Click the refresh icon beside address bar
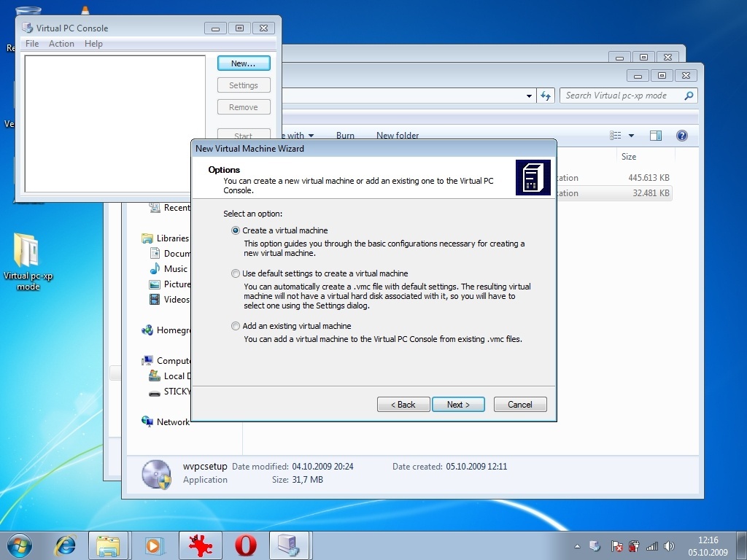747x560 pixels. pos(546,96)
